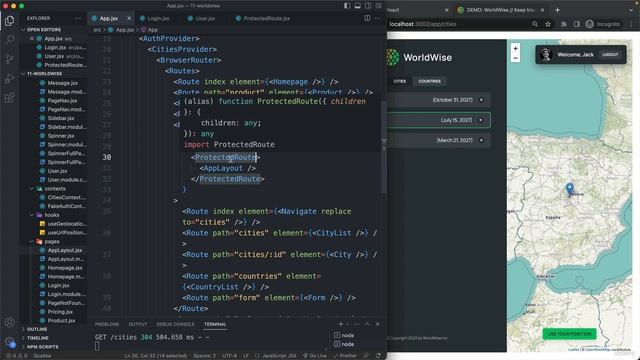Collapse the hooks folder
The image size is (640, 360).
click(x=51, y=215)
